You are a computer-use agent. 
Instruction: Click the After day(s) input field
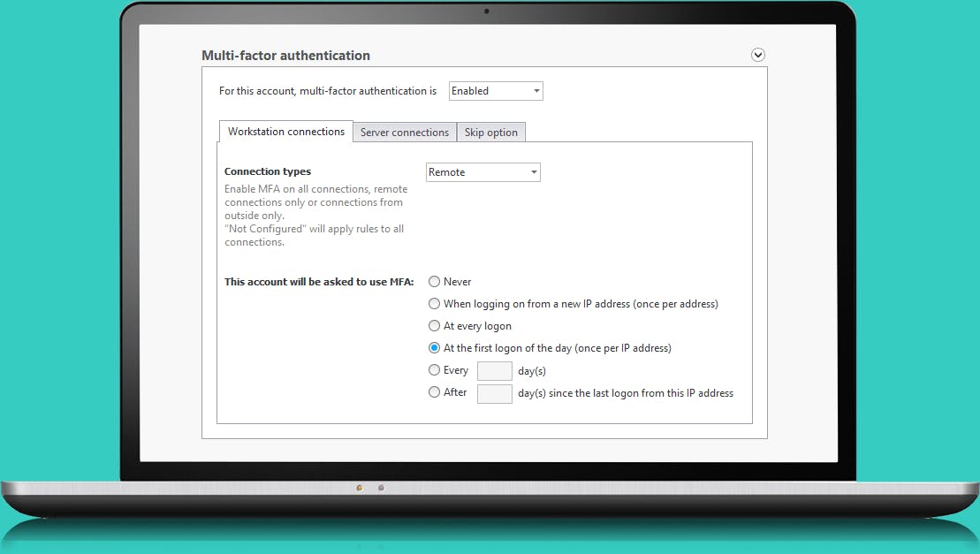pos(494,392)
